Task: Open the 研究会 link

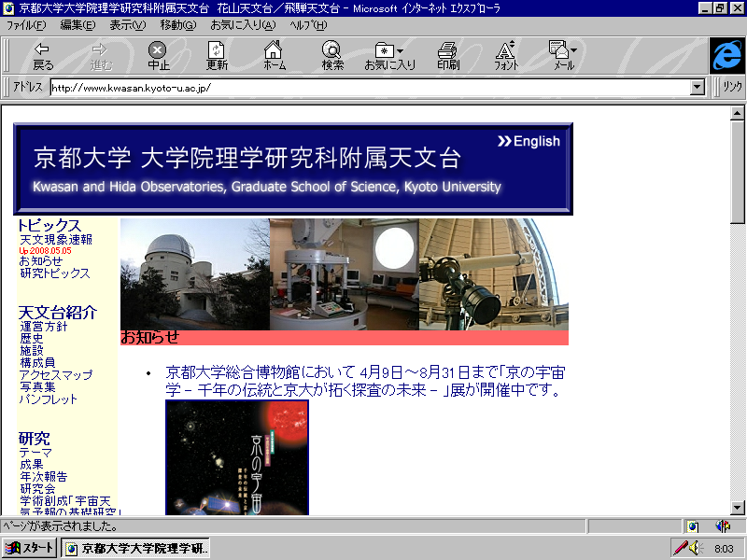Action: pyautogui.click(x=37, y=488)
